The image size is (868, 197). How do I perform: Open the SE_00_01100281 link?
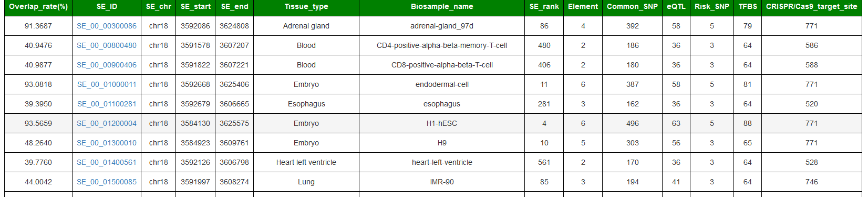[107, 104]
